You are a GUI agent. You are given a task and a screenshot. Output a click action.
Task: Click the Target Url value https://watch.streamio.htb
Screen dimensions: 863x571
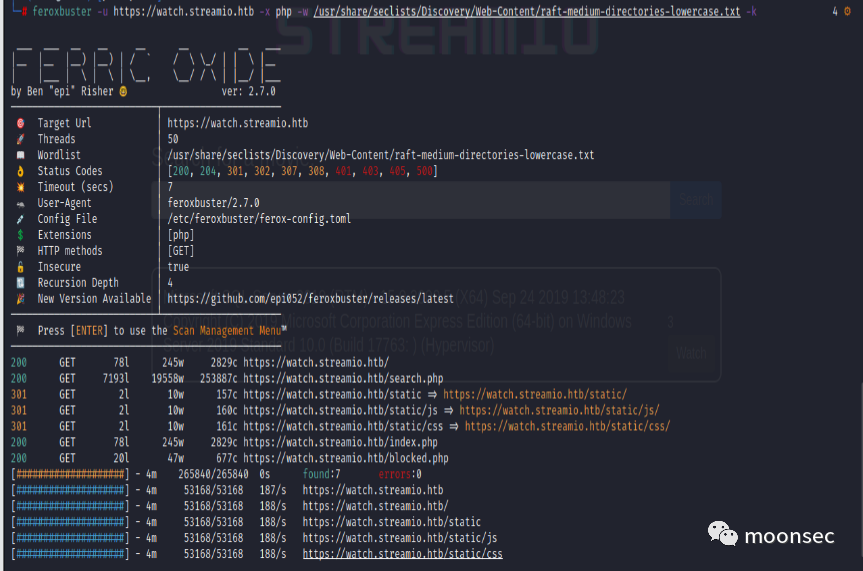tap(238, 123)
